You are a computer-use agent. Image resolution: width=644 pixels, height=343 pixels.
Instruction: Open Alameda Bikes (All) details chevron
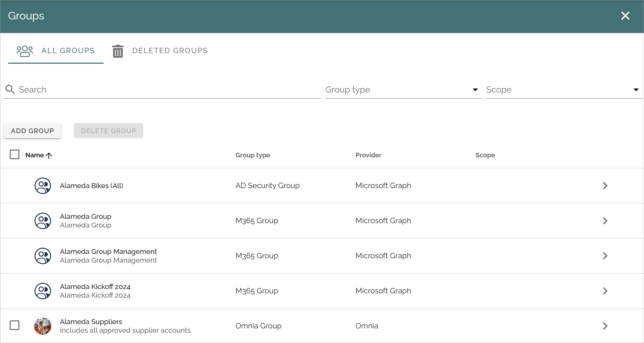[605, 186]
